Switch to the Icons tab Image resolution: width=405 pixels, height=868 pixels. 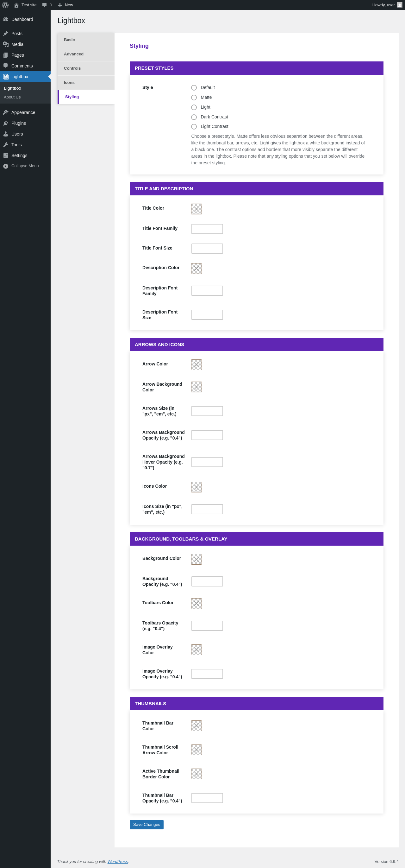click(86, 83)
